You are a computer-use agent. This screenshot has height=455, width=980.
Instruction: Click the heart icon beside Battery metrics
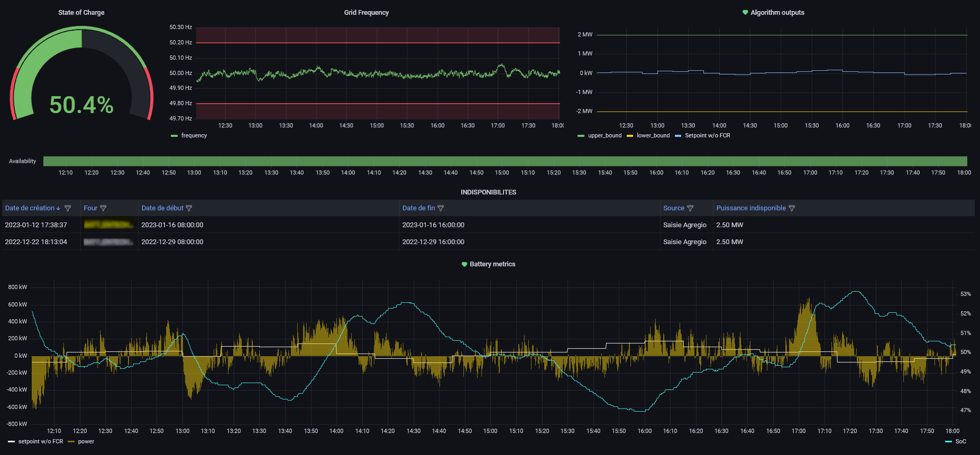(x=464, y=264)
